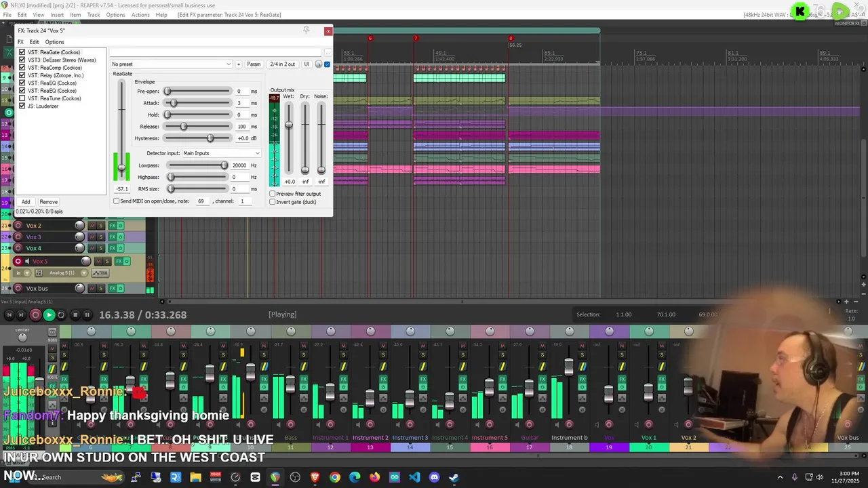Solo the Vox 5 track
The width and height of the screenshot is (868, 488).
click(x=106, y=261)
